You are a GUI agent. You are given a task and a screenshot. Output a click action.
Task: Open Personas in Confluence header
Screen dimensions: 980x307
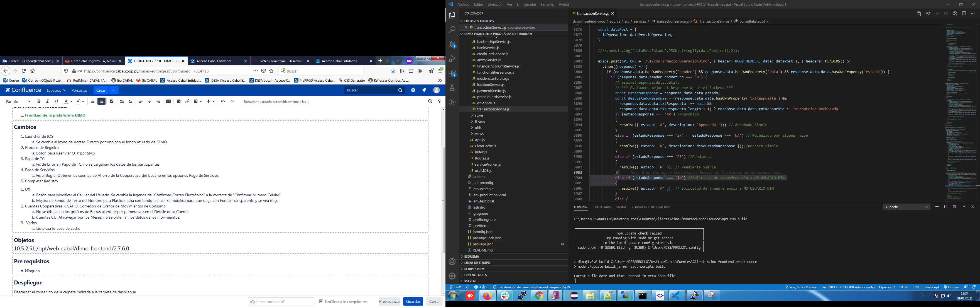pos(79,91)
